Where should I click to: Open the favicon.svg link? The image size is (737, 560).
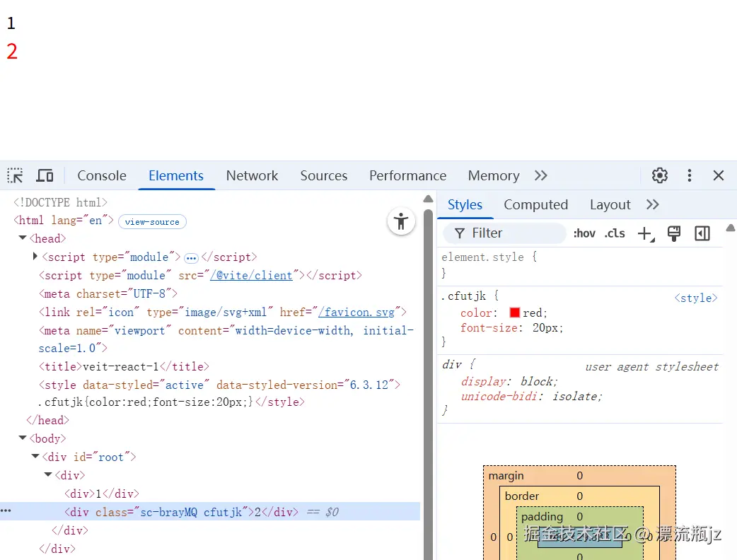(x=357, y=312)
